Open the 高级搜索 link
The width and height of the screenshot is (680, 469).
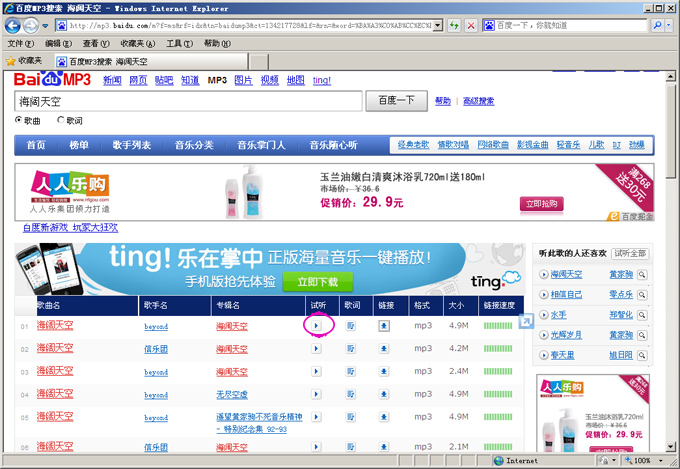[478, 101]
